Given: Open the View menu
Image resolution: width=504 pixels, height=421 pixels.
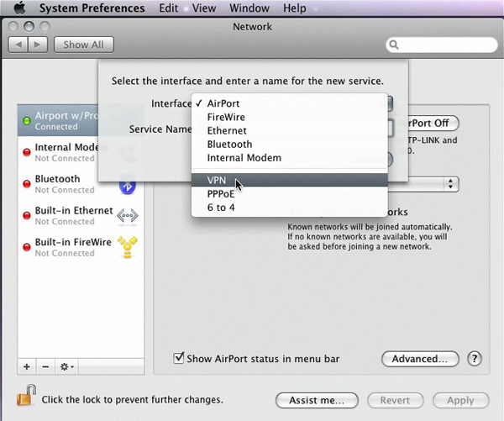Looking at the screenshot, I should click(203, 8).
